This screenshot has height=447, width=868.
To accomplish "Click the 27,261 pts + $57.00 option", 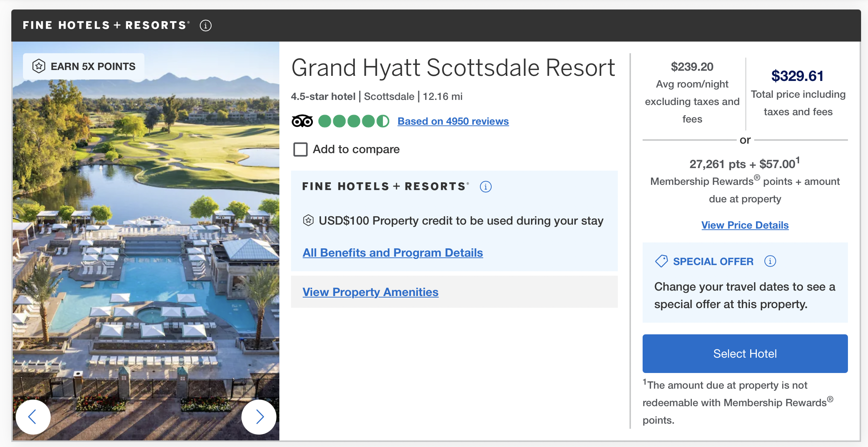I will (744, 163).
